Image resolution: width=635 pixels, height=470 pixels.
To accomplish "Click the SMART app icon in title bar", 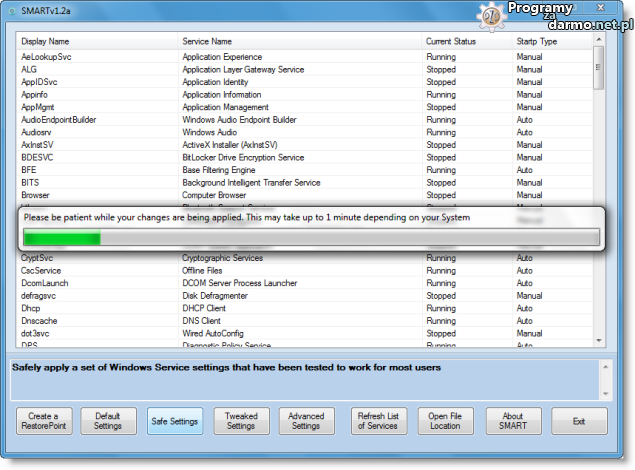I will pyautogui.click(x=13, y=11).
